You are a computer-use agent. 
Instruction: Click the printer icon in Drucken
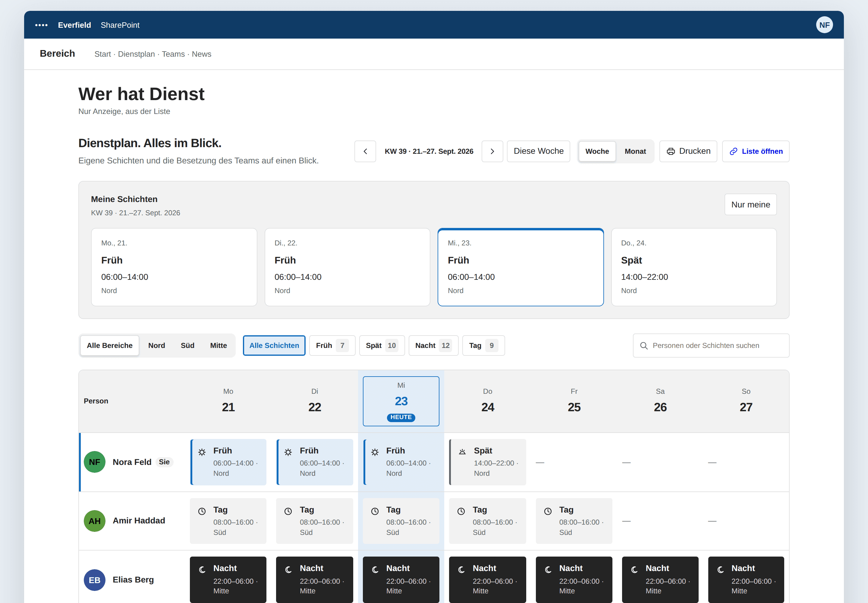(671, 151)
